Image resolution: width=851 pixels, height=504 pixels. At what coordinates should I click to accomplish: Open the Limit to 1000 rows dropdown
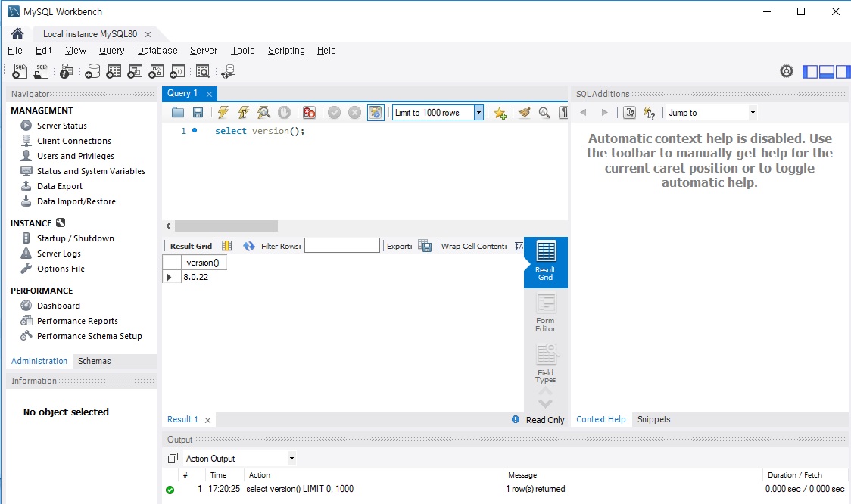pyautogui.click(x=478, y=112)
